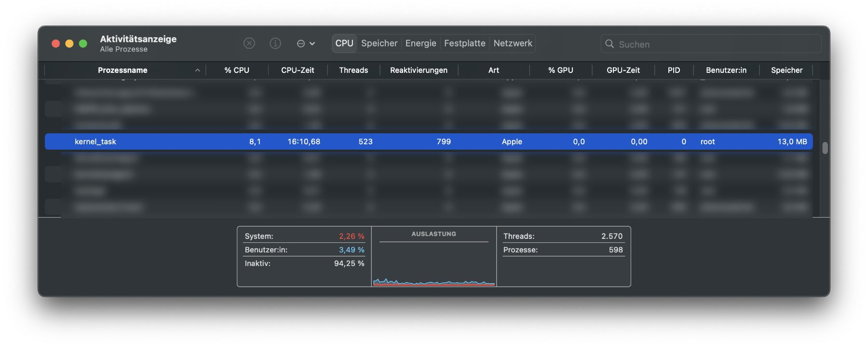This screenshot has width=868, height=347.
Task: Toggle sort arrow on Prozessname column
Action: point(197,70)
